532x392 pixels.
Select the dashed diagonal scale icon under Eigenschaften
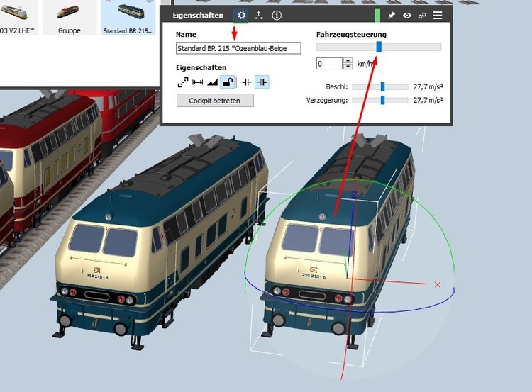pos(183,82)
